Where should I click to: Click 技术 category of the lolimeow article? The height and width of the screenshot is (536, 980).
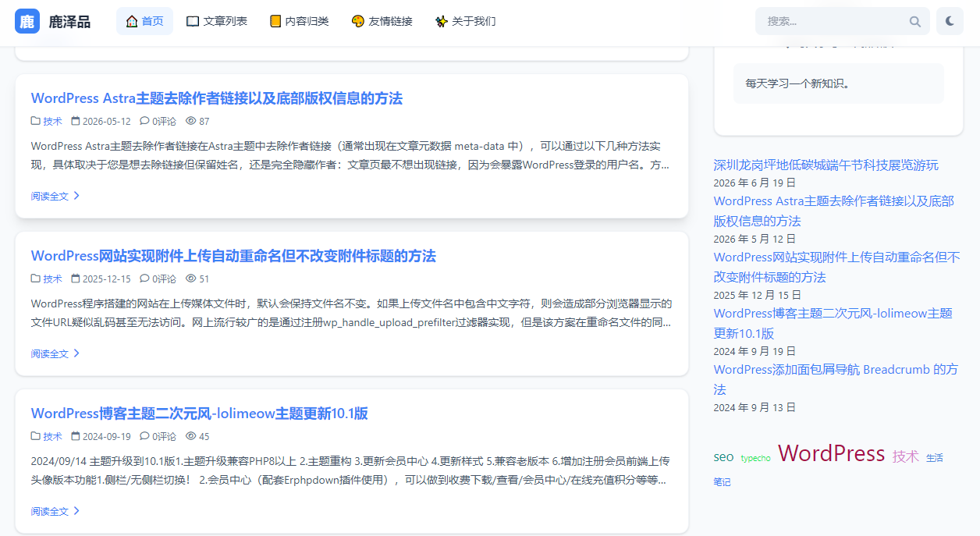[52, 436]
